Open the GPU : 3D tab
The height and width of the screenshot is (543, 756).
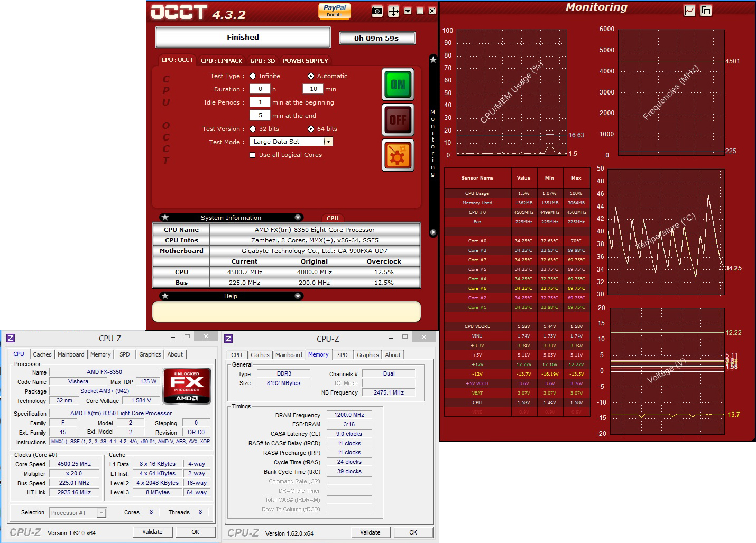pyautogui.click(x=263, y=61)
